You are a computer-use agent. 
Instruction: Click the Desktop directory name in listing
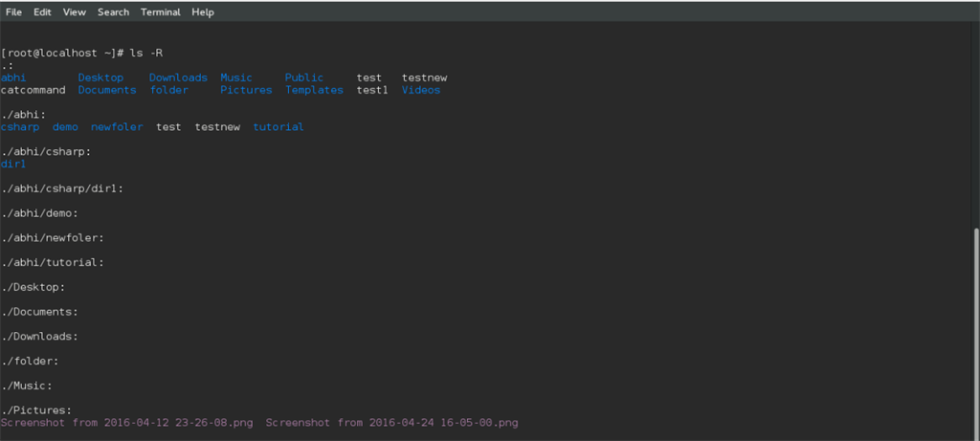(100, 77)
